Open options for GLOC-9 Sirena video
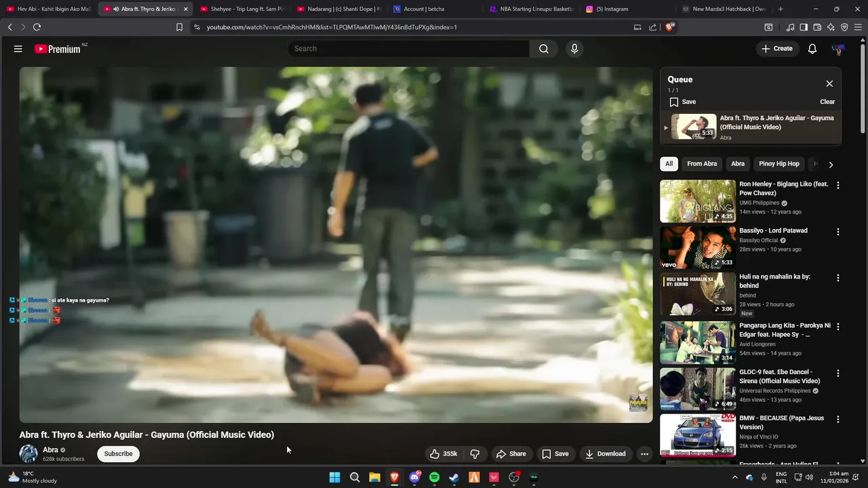868x488 pixels. (837, 373)
